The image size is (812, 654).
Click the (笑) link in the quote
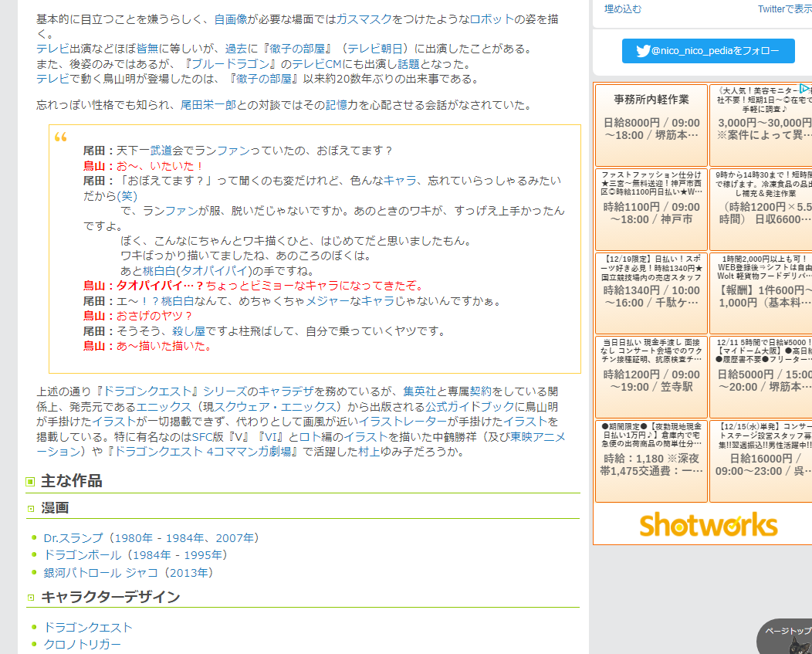tap(127, 196)
